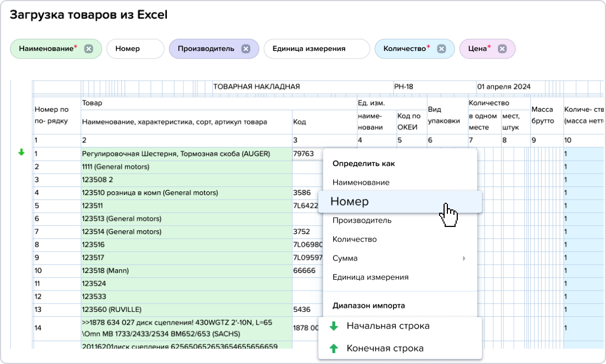Click cell '123513 (General motors)'

(186, 219)
